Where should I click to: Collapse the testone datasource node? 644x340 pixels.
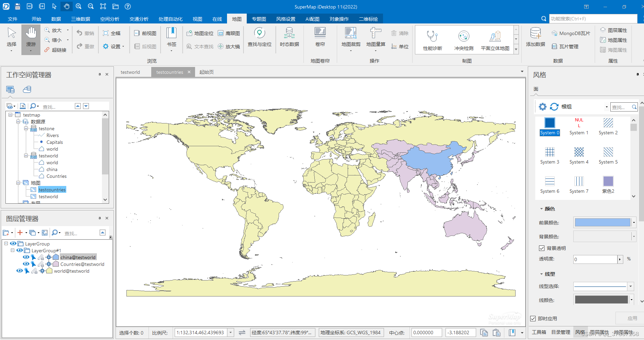(26, 129)
